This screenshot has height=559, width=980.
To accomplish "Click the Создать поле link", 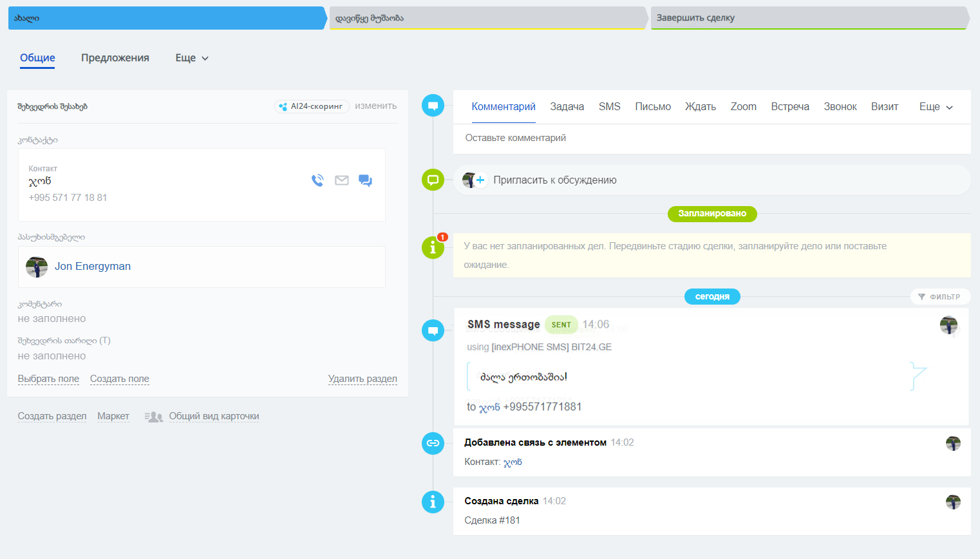I will click(120, 379).
